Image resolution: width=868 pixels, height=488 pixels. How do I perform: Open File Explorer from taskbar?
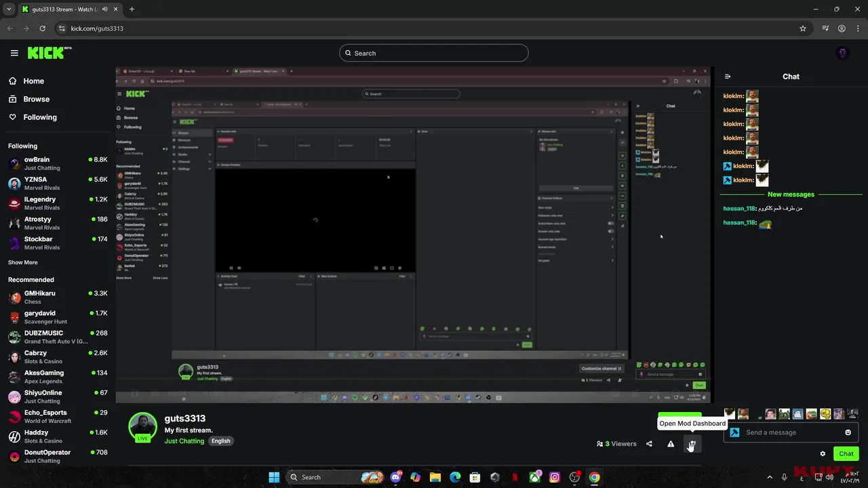coord(435,477)
